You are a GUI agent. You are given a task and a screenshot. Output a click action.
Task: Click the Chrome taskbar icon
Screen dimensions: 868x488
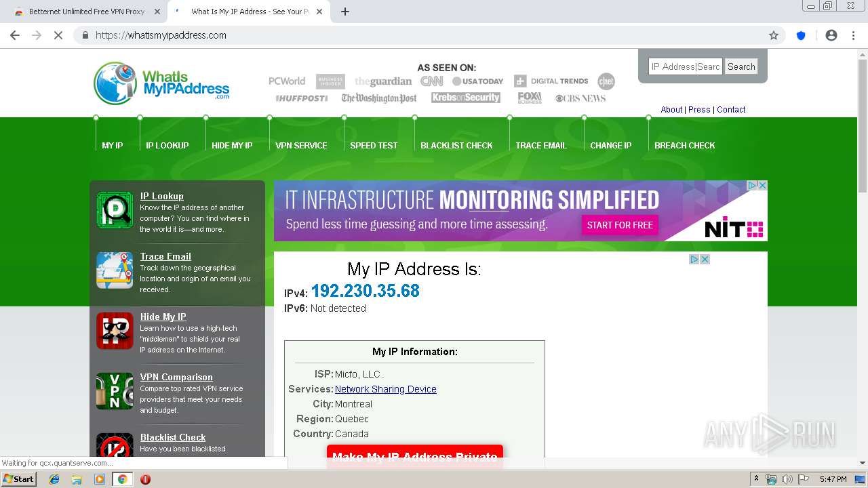pyautogui.click(x=122, y=479)
